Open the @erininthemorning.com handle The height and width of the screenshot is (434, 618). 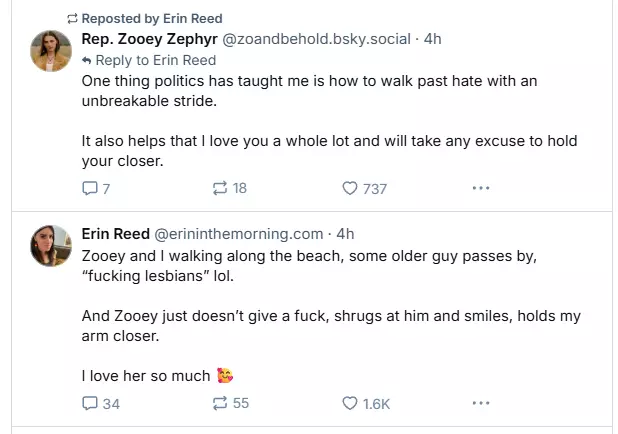238,234
